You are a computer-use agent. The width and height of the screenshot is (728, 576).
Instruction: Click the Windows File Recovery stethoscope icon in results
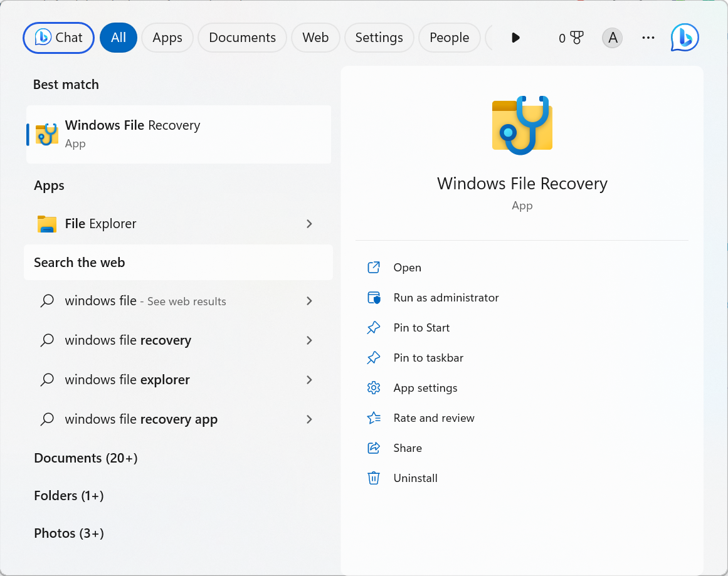tap(47, 134)
